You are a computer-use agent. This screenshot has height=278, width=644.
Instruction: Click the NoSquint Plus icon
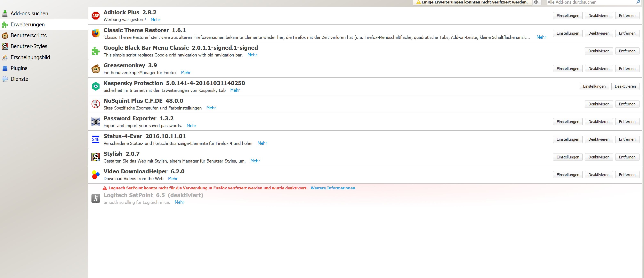pos(96,104)
